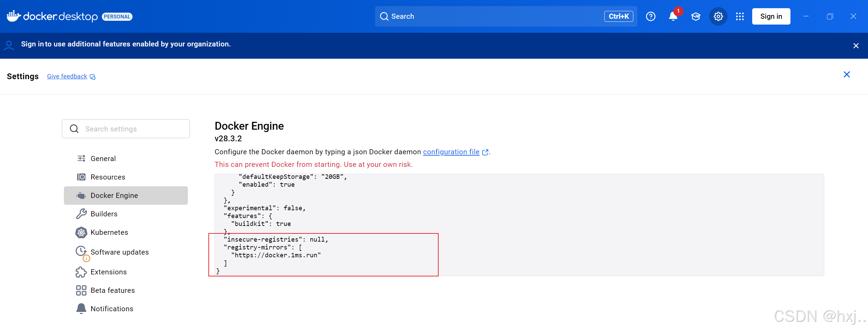Click the General sliders icon

click(81, 159)
